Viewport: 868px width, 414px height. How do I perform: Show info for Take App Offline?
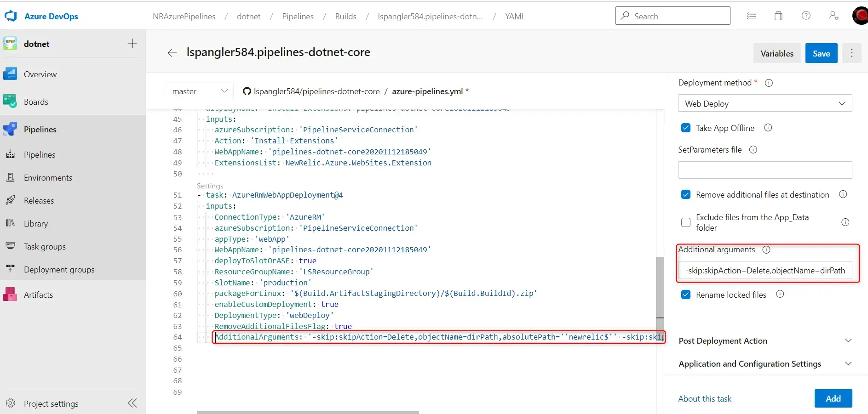click(768, 128)
